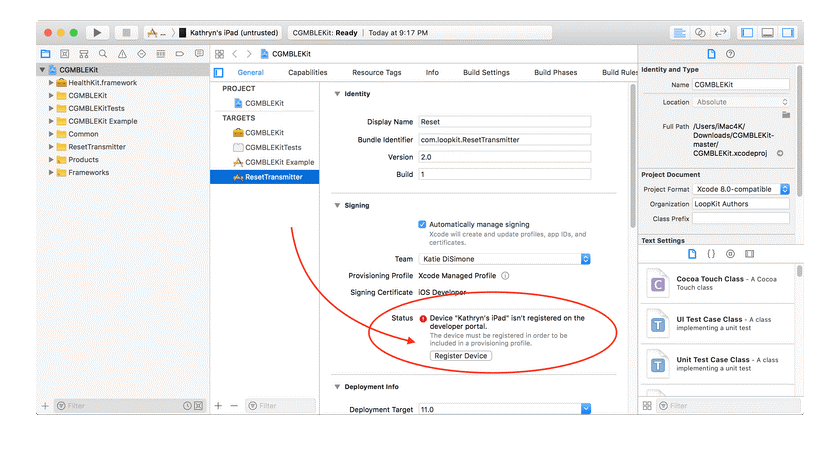Open the Project Format dropdown
840x466 pixels.
pos(741,189)
